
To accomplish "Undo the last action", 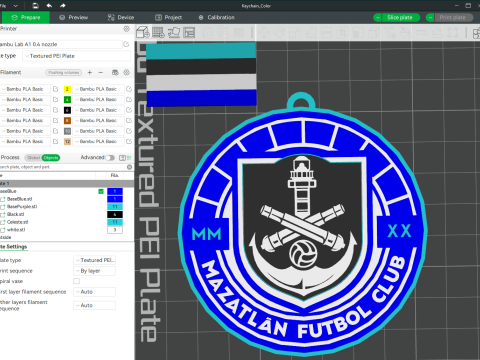I will pyautogui.click(x=49, y=6).
